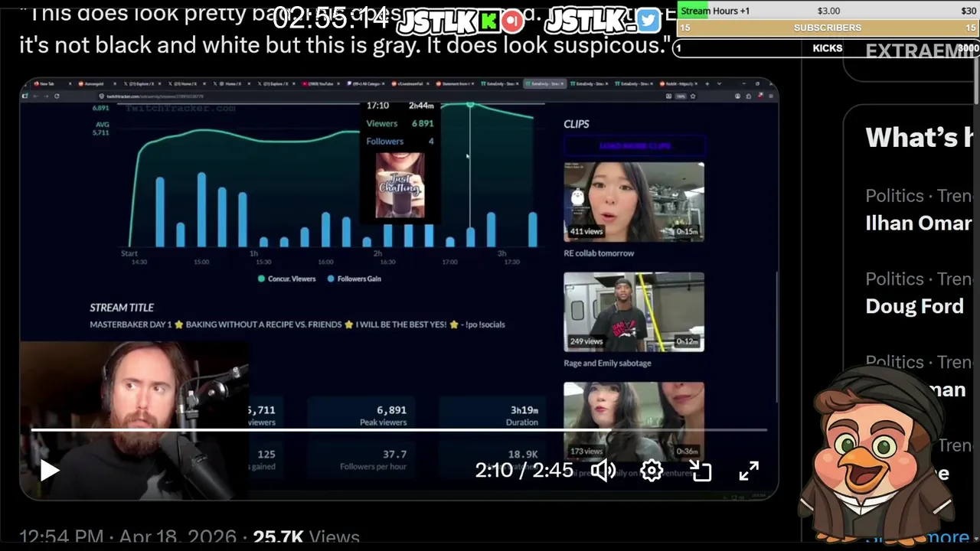Viewport: 980px width, 551px height.
Task: Open the clip thumbnail with 173 views
Action: click(634, 422)
